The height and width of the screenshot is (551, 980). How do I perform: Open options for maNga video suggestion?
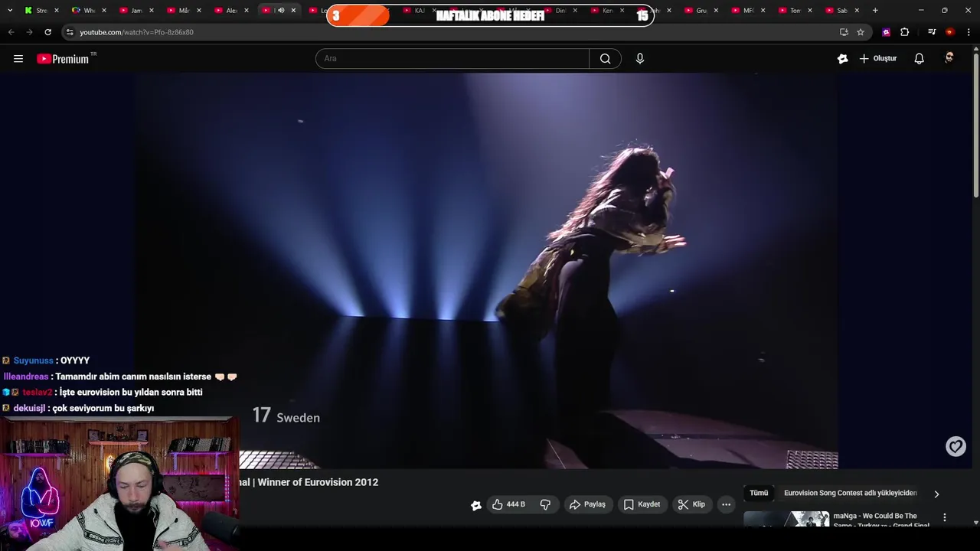945,518
